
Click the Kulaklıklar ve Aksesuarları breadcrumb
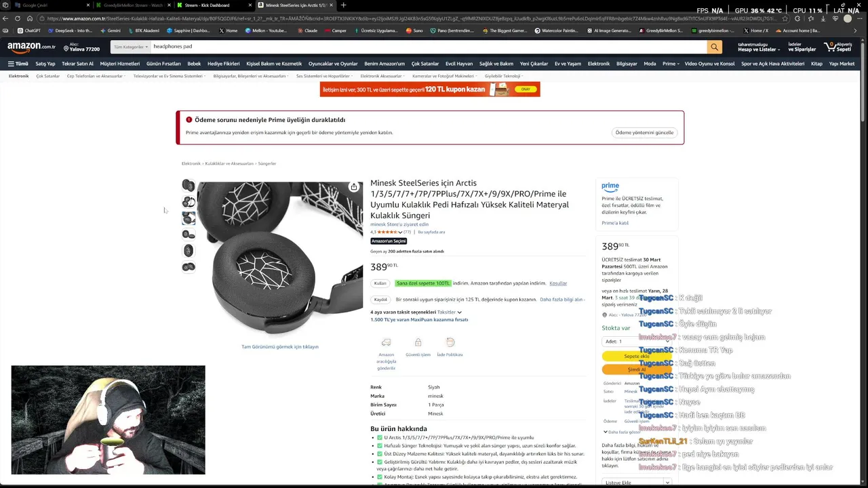(229, 163)
